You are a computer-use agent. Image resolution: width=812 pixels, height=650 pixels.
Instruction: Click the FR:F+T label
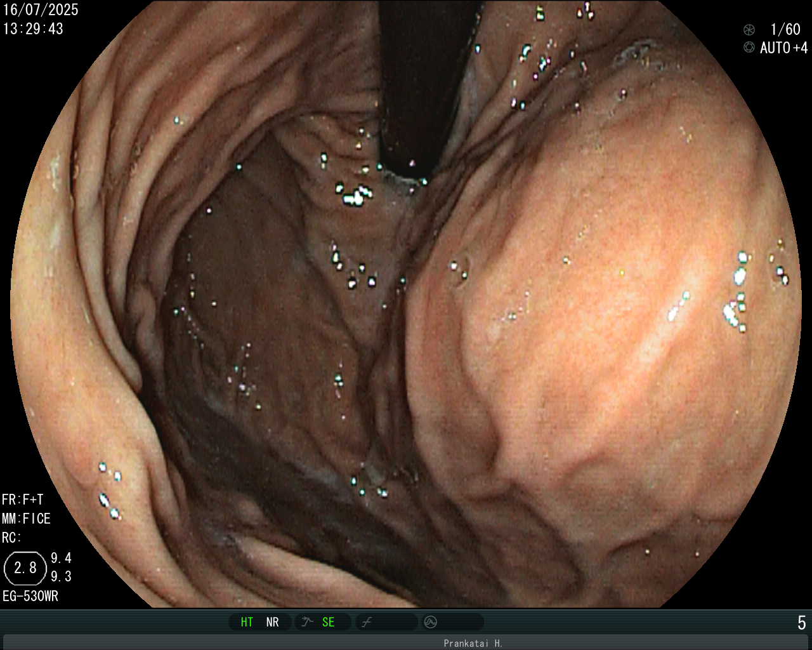coord(23,500)
